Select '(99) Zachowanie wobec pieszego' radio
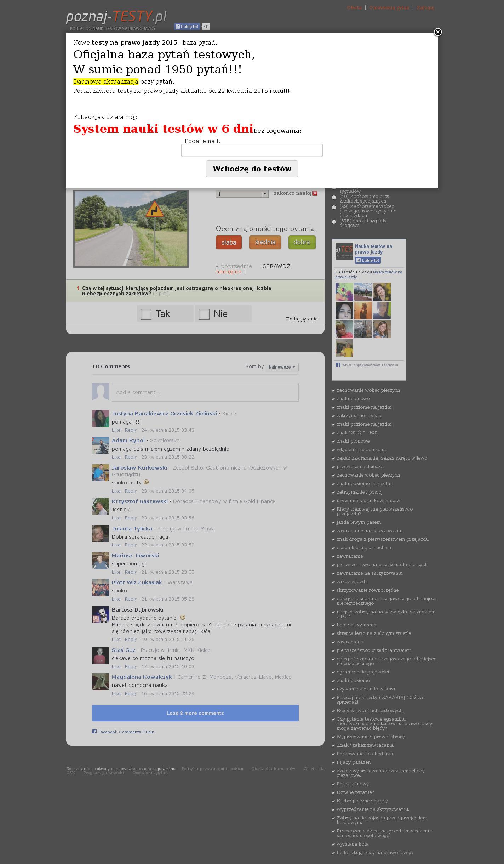504x864 pixels. [x=334, y=208]
